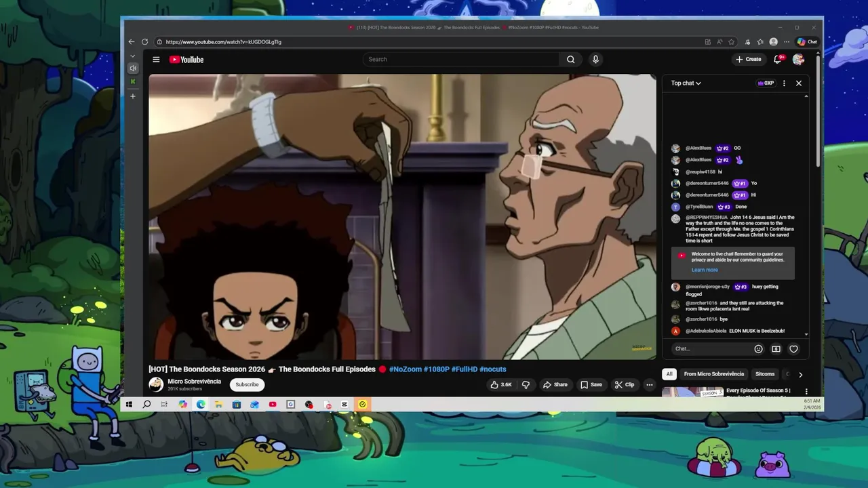The height and width of the screenshot is (488, 868).
Task: Open browser favorites list icon
Action: [x=760, y=42]
